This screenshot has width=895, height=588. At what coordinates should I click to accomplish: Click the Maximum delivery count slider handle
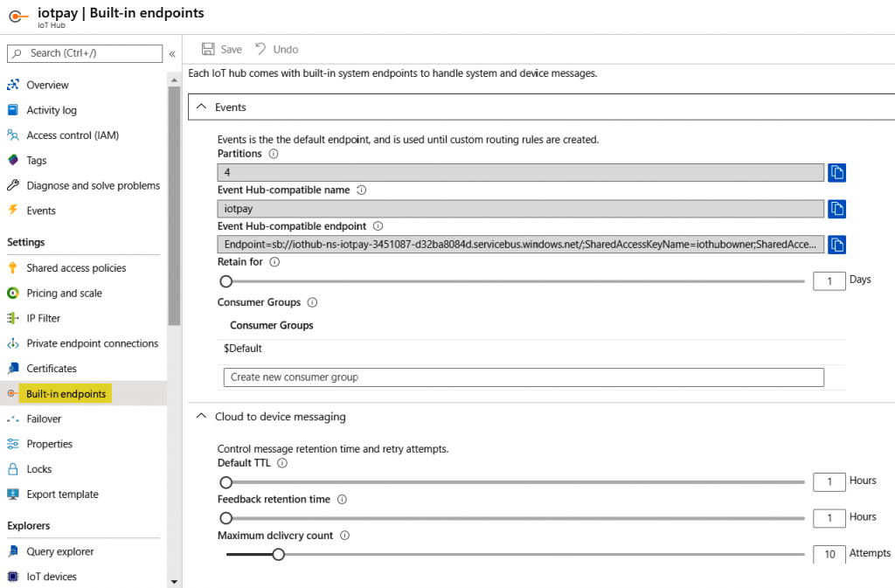pos(278,554)
